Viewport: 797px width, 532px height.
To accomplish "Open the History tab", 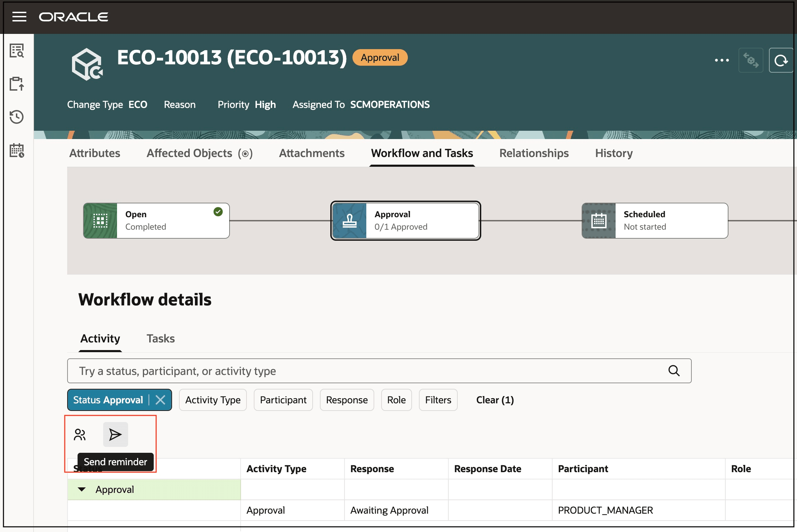I will click(614, 153).
